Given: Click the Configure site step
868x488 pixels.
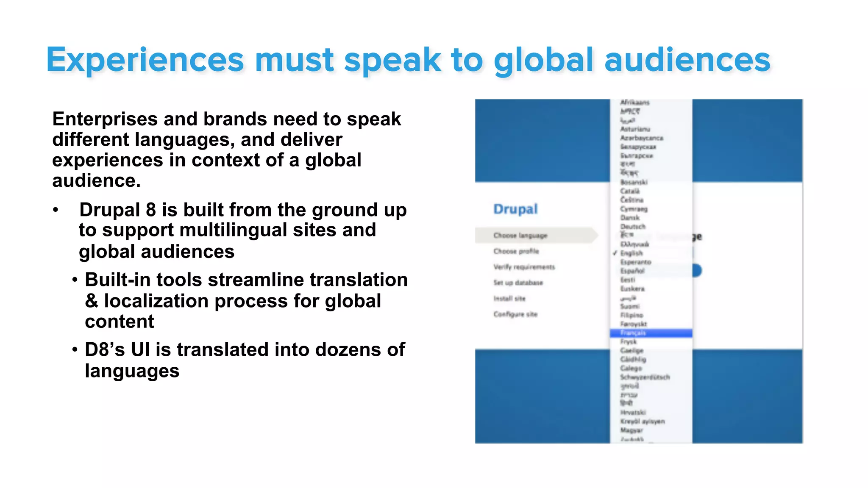Looking at the screenshot, I should (x=515, y=314).
